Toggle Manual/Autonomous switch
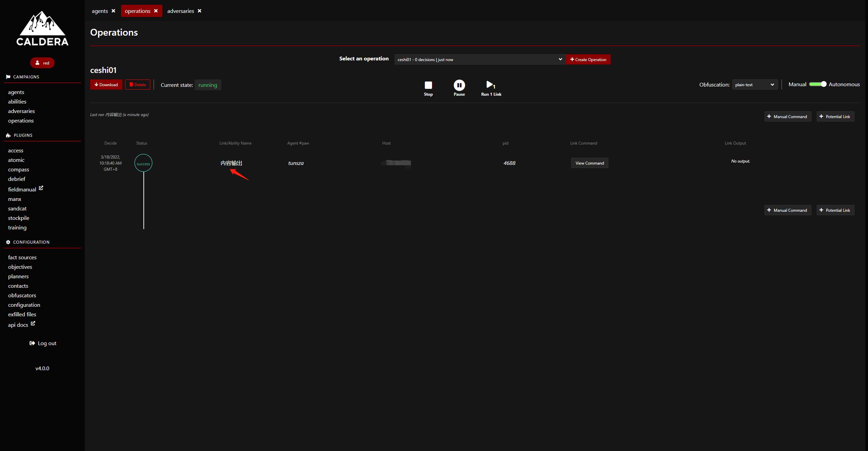Screen dimensions: 868x451 (x=817, y=84)
